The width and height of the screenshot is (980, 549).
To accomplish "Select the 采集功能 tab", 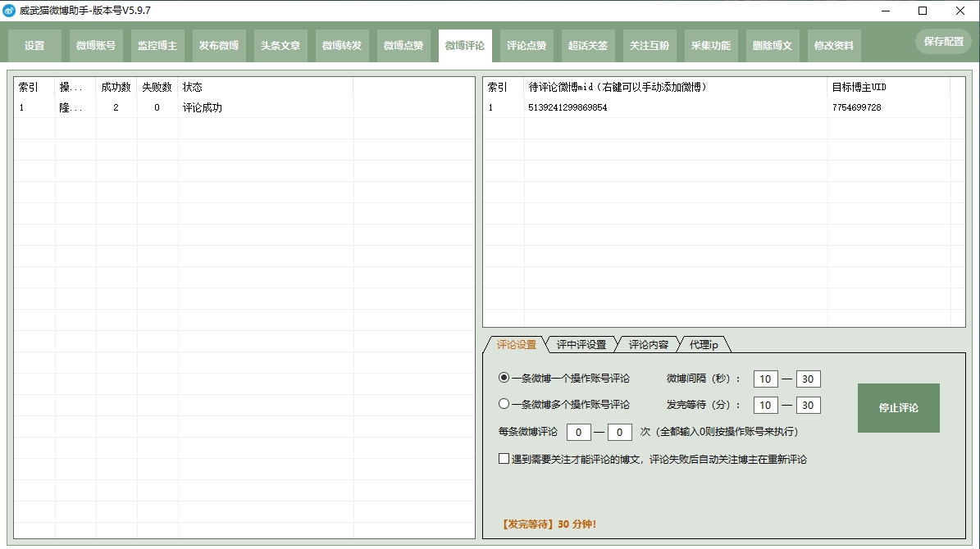I will click(x=711, y=46).
